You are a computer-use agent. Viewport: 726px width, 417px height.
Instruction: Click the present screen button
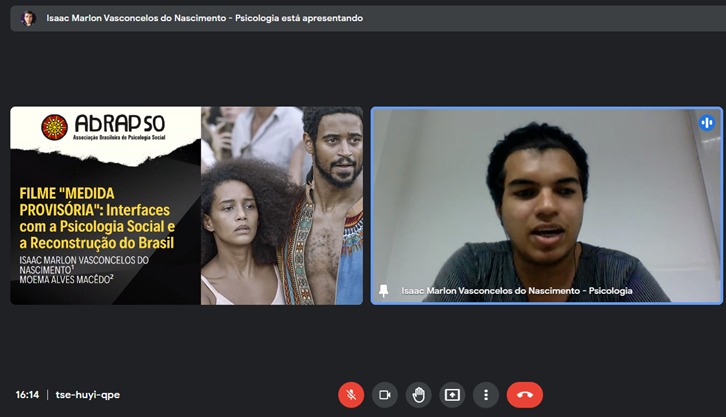(452, 395)
